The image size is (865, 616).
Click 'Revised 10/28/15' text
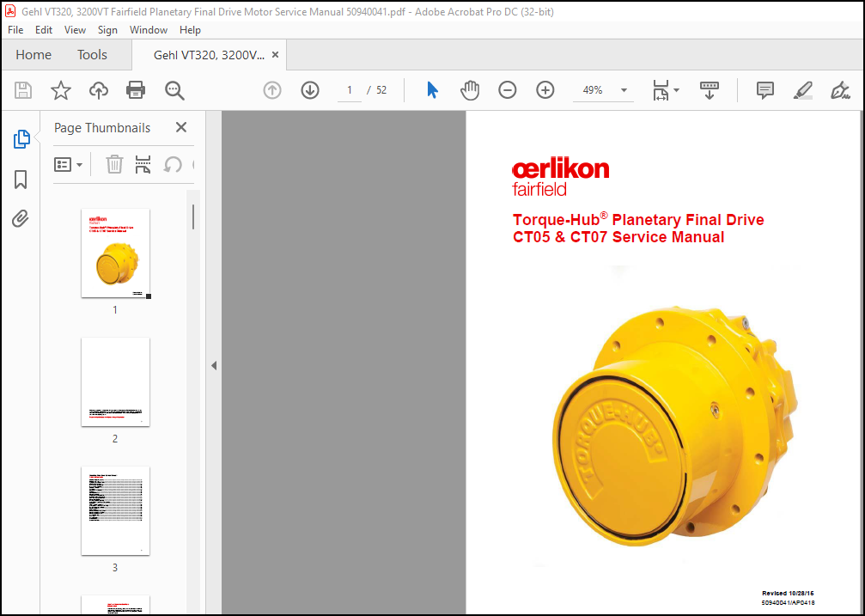tap(788, 594)
